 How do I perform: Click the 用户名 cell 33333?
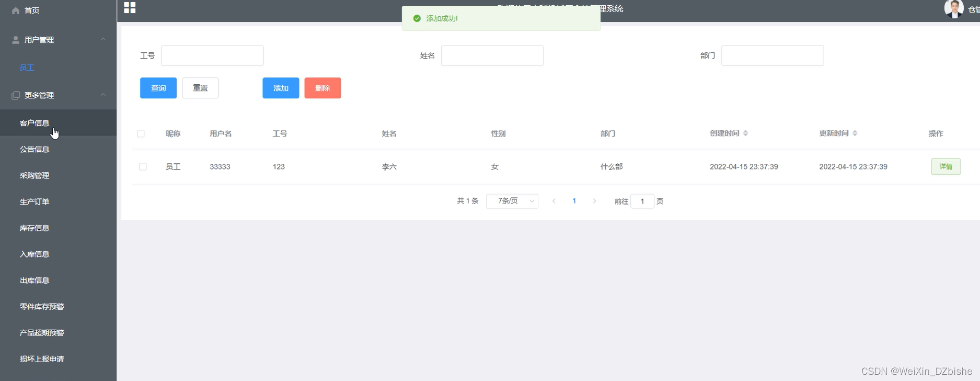[x=220, y=166]
